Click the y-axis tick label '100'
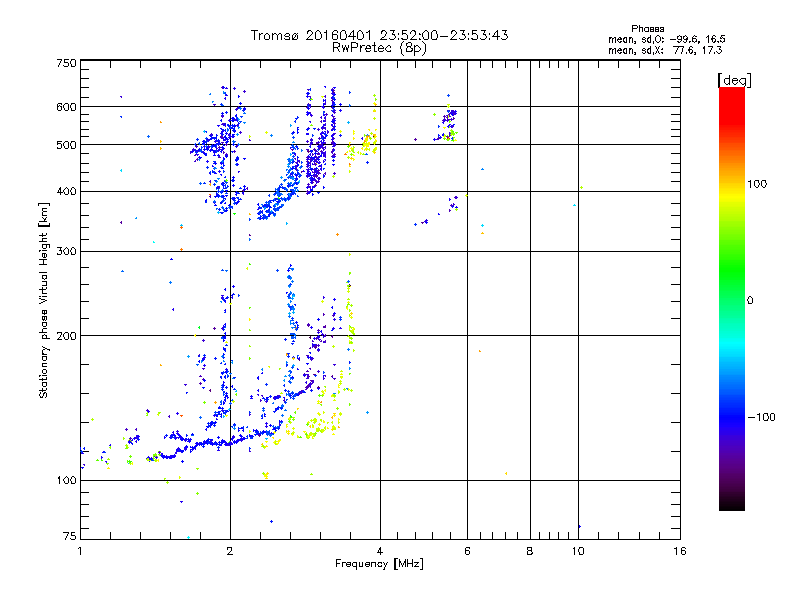This screenshot has width=800, height=600. pos(66,481)
